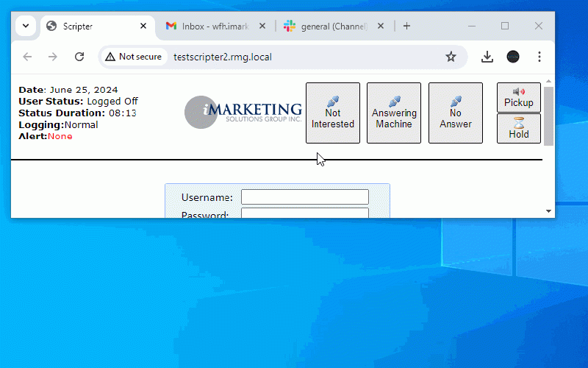Click the Not Interested disposition button
Screen dimensions: 588x368
(333, 113)
